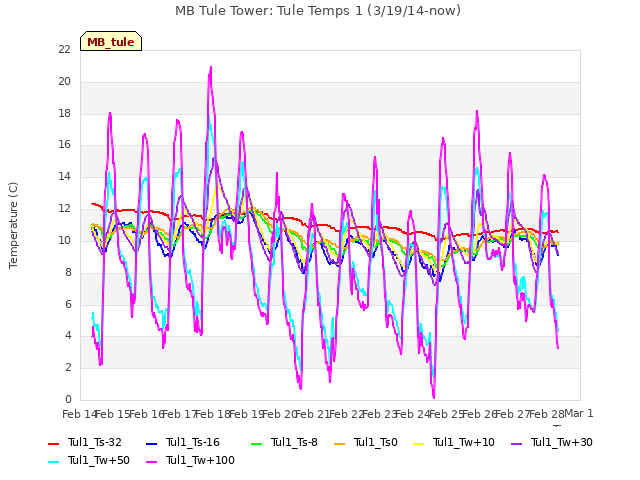
Task: Select legend label Tul1_Ts-32
Action: (x=95, y=442)
